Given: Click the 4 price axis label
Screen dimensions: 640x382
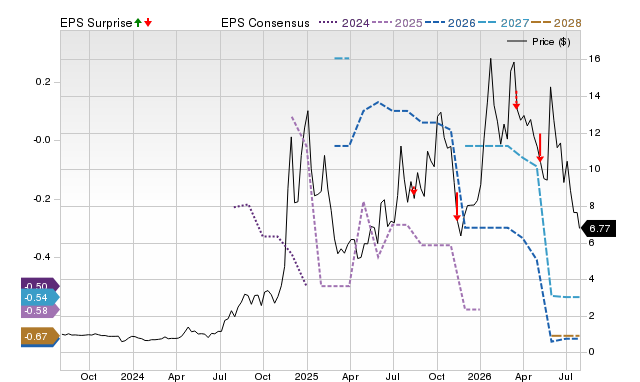Looking at the screenshot, I should (591, 279).
